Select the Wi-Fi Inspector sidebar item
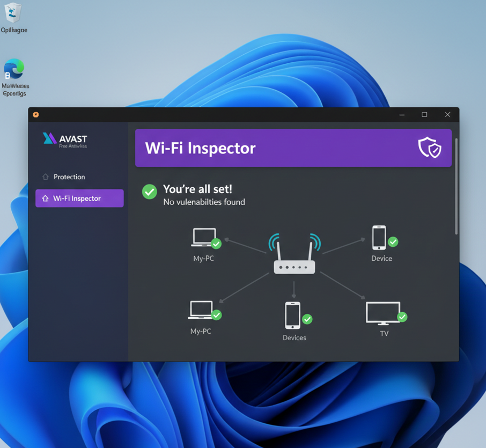486x448 pixels. [x=79, y=198]
